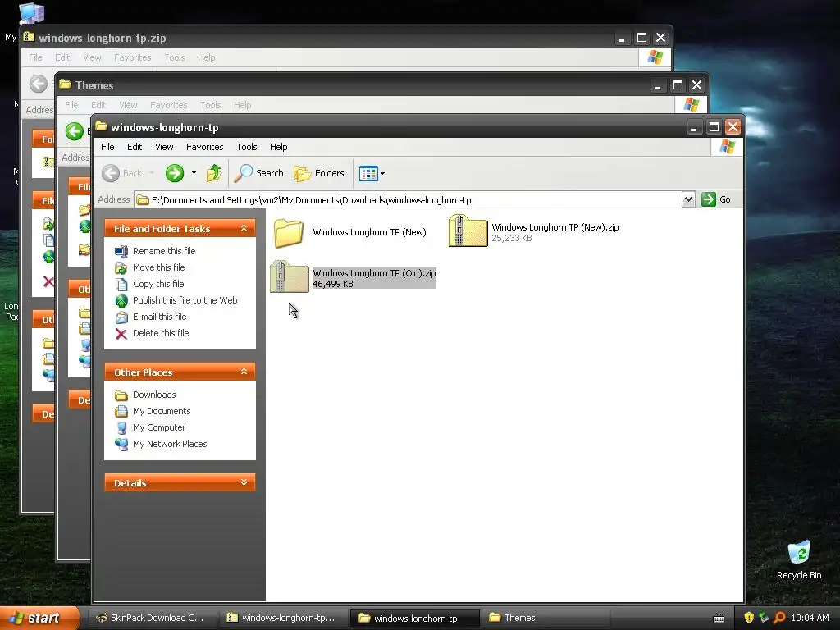Click the My Network Places icon
Image resolution: width=840 pixels, height=630 pixels.
(x=121, y=444)
